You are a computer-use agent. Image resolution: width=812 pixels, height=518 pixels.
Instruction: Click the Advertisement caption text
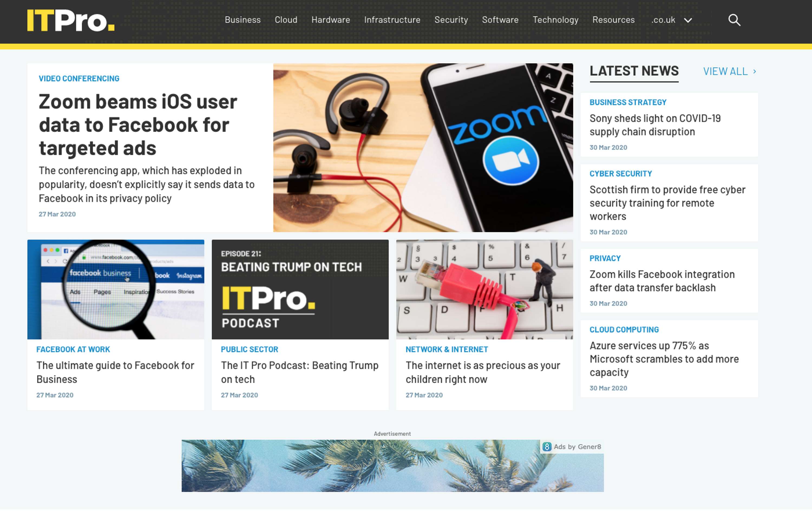392,434
